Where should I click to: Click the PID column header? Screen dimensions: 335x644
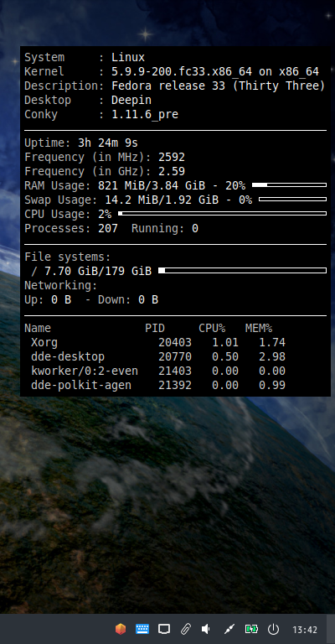155,328
